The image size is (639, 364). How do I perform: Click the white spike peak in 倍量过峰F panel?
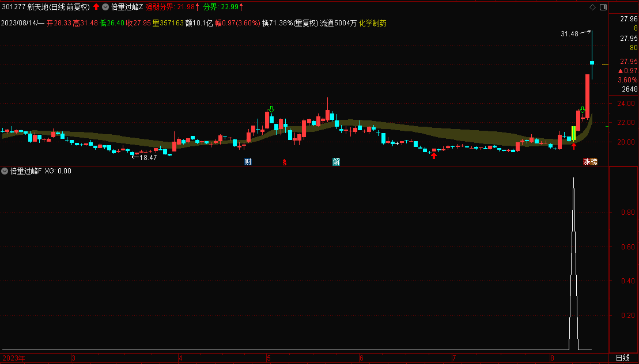573,179
